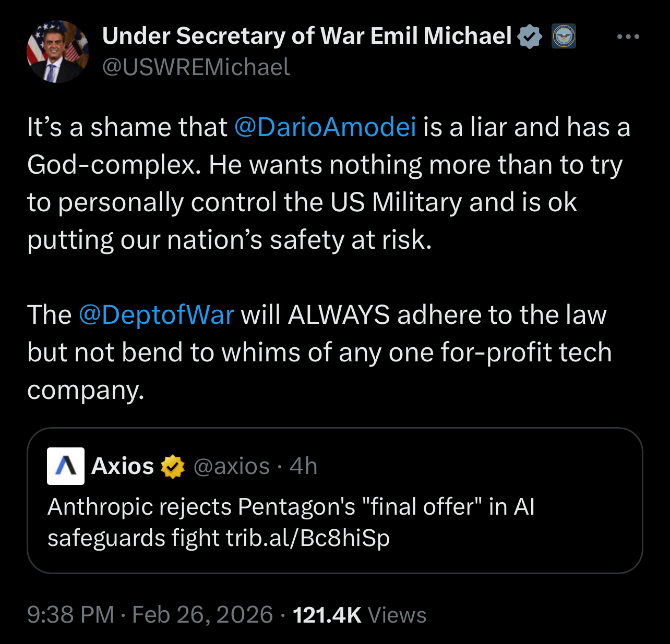Click the Feb 26, 2026 post date

pyautogui.click(x=202, y=615)
